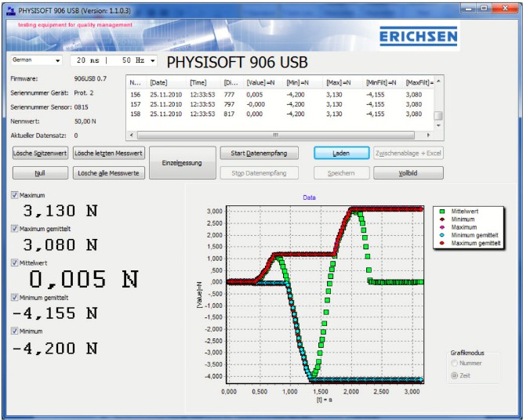The width and height of the screenshot is (523, 420).
Task: Click the Lösche letzten Messwert button
Action: point(109,154)
